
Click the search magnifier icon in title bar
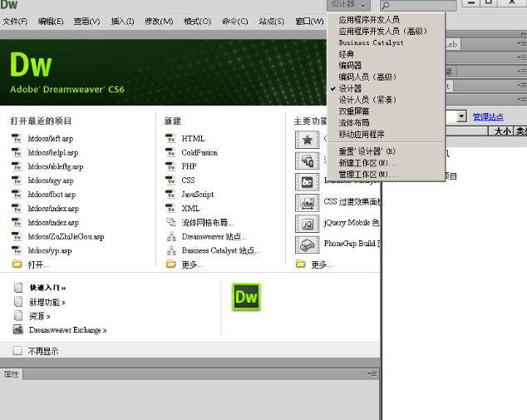coord(387,5)
